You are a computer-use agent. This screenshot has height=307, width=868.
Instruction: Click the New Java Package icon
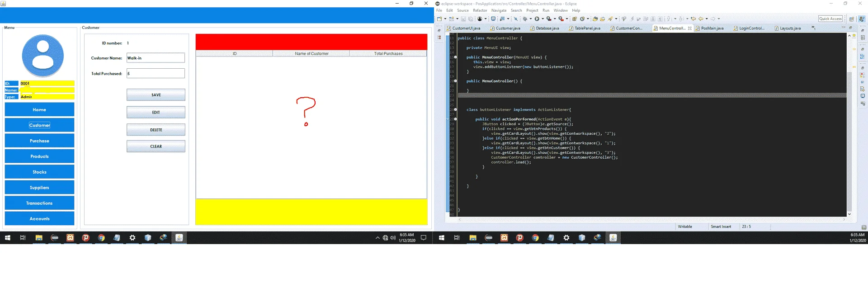pyautogui.click(x=575, y=19)
